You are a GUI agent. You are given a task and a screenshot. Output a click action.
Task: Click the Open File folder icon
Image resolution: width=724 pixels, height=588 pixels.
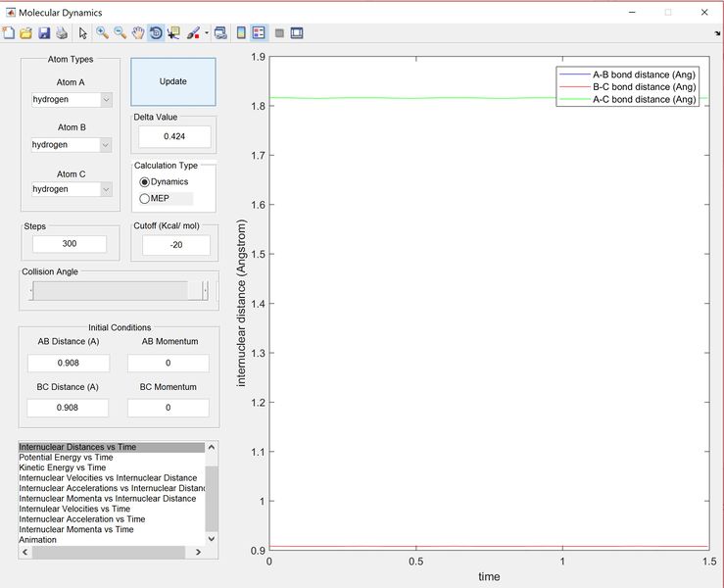click(26, 33)
